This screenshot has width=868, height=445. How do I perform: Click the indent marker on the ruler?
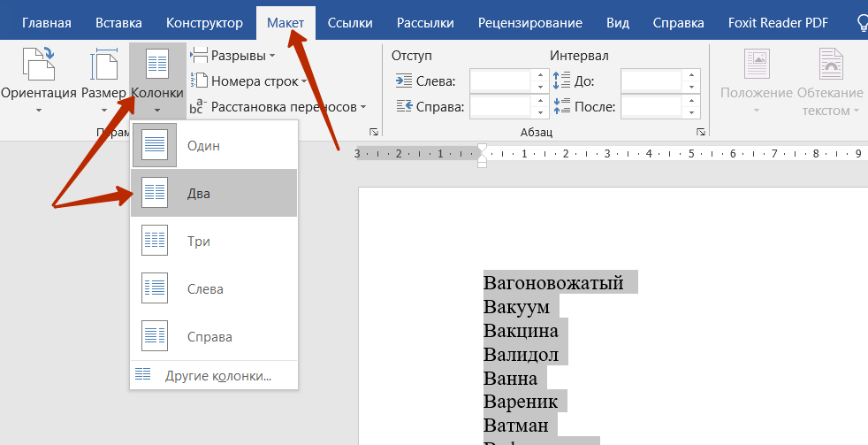(x=482, y=155)
